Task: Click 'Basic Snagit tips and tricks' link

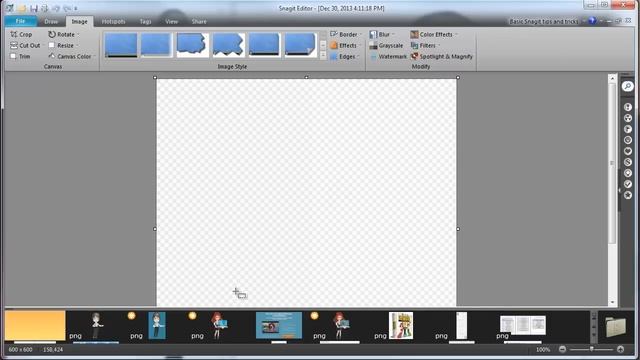Action: (x=544, y=21)
